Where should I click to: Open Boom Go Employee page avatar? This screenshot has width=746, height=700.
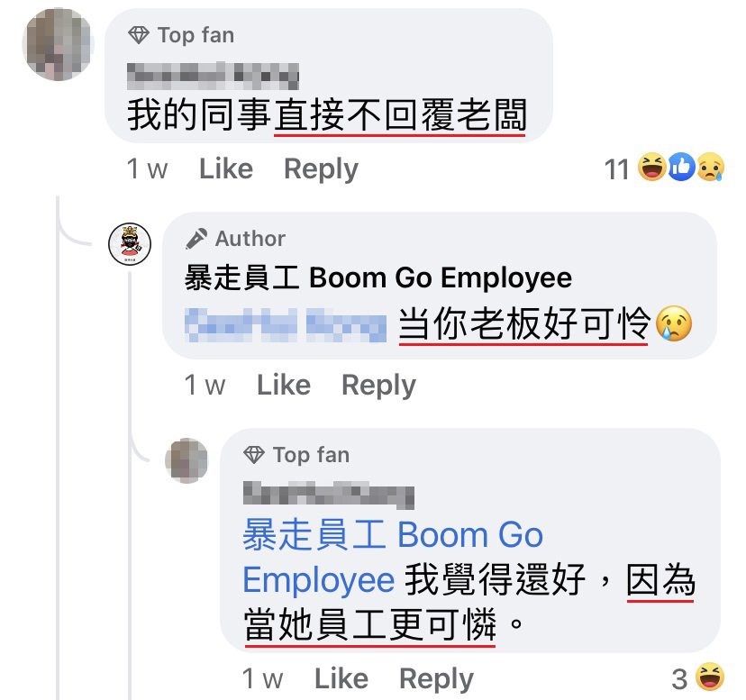(130, 244)
